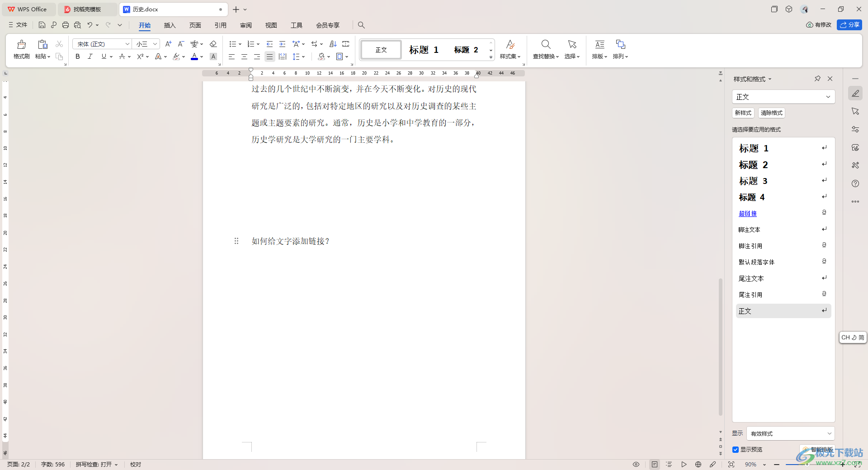
Task: Expand font color dropdown arrow
Action: (x=202, y=57)
